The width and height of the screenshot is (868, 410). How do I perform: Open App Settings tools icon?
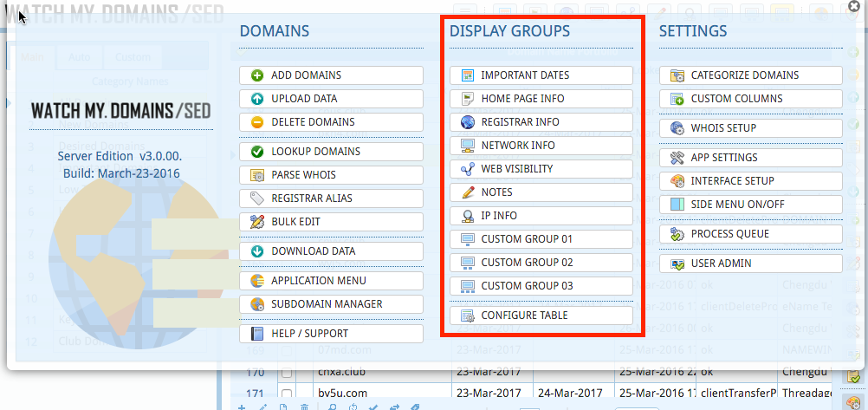[677, 158]
